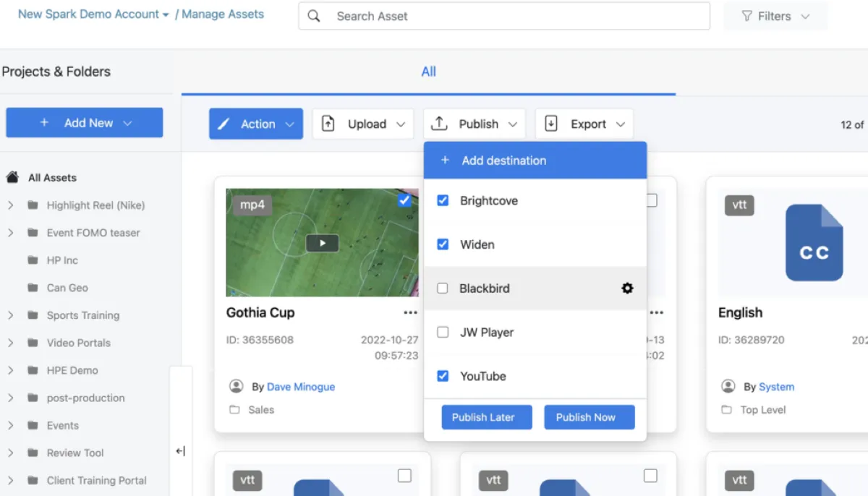The width and height of the screenshot is (868, 496).
Task: Play the Gothia Cup video
Action: pos(323,243)
